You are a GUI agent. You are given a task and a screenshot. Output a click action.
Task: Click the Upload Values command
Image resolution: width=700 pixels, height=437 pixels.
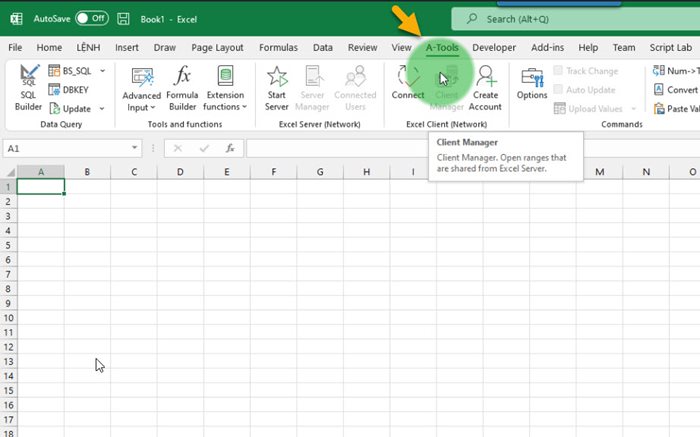(x=588, y=108)
